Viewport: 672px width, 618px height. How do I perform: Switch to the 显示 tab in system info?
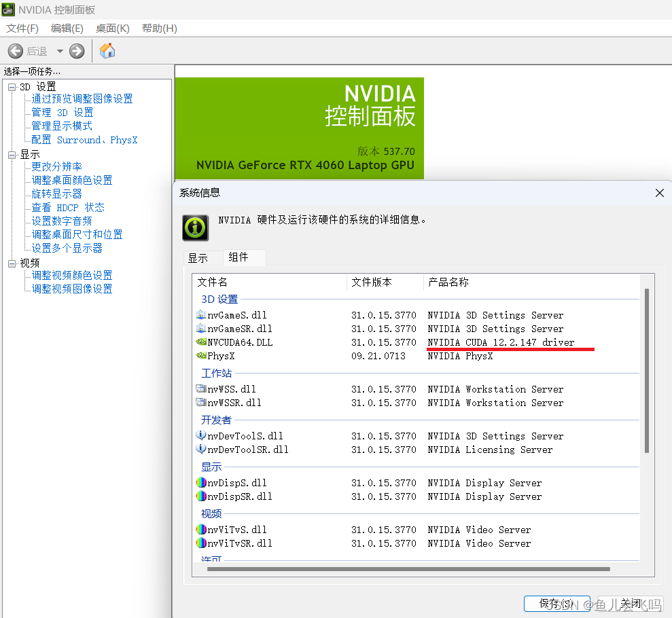click(202, 258)
